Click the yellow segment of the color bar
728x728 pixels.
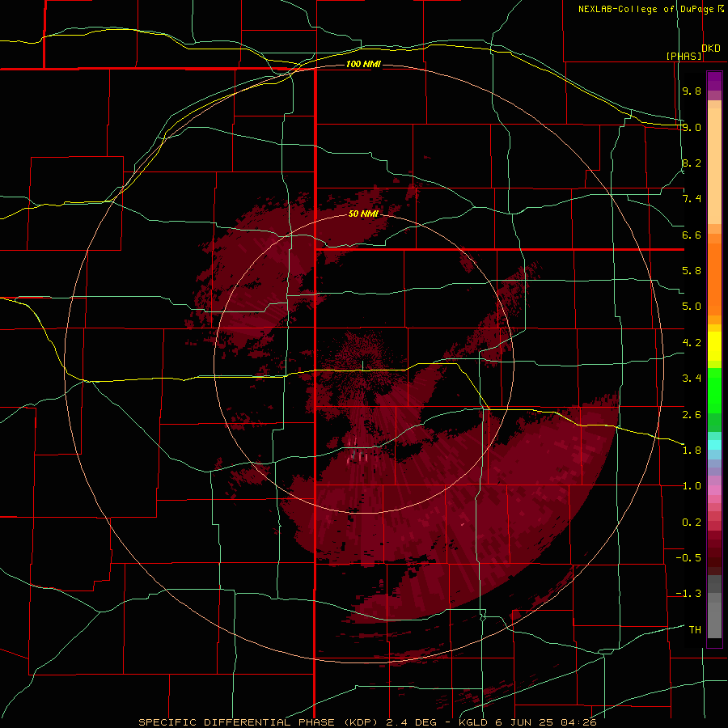(x=714, y=346)
